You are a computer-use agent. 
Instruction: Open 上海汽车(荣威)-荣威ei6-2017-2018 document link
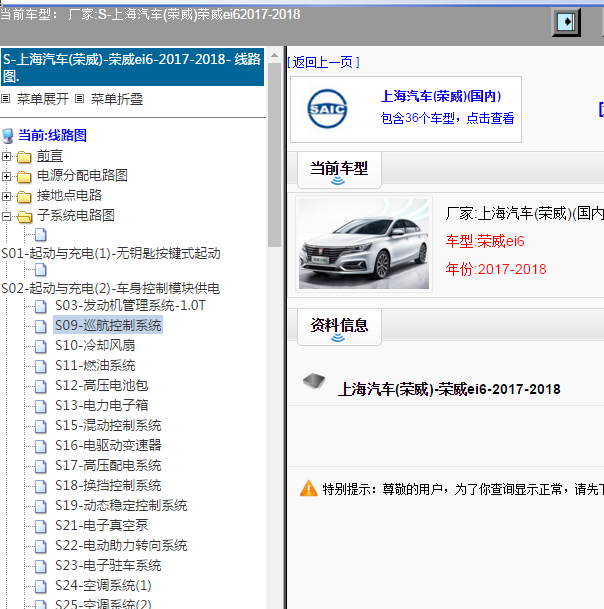click(449, 389)
